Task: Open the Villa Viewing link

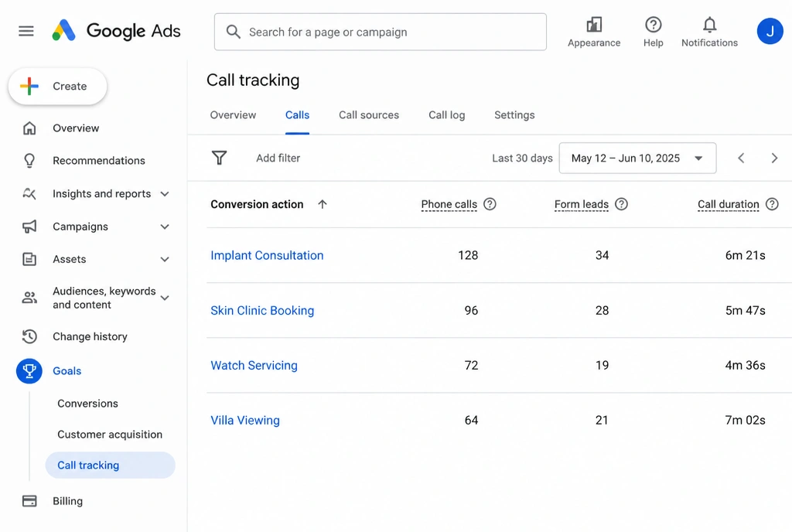Action: coord(245,421)
